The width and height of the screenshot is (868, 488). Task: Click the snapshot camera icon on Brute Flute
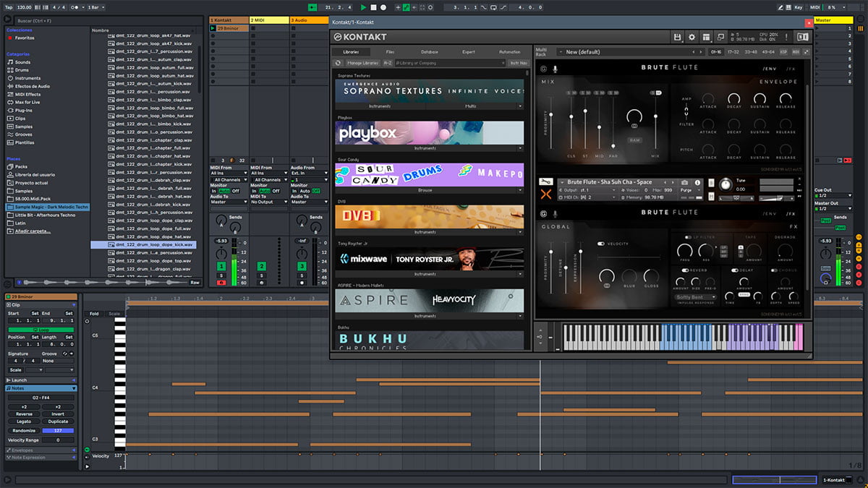coord(685,182)
